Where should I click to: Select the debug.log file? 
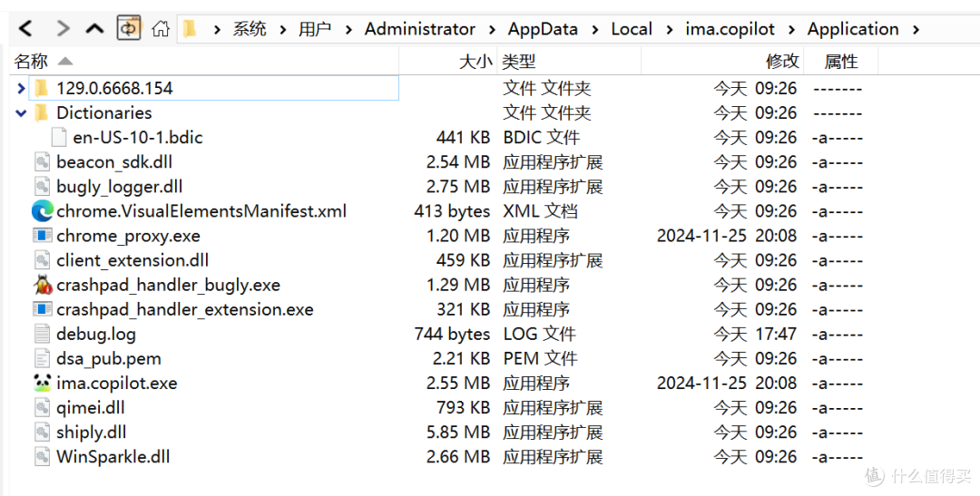(x=95, y=334)
